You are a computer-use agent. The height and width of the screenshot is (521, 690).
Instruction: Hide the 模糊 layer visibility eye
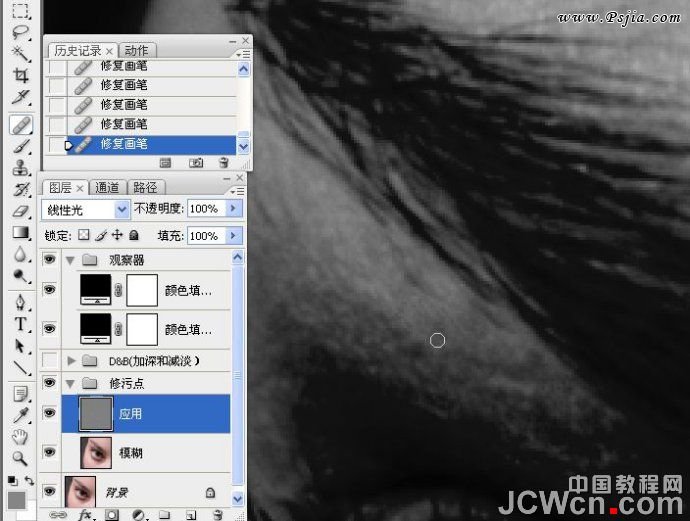[x=49, y=452]
